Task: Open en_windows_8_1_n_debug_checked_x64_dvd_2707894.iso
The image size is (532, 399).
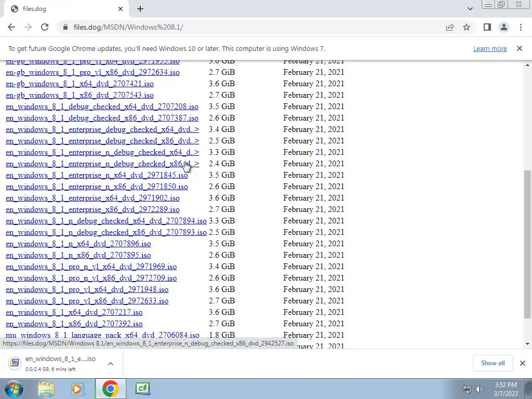Action: [x=106, y=221]
